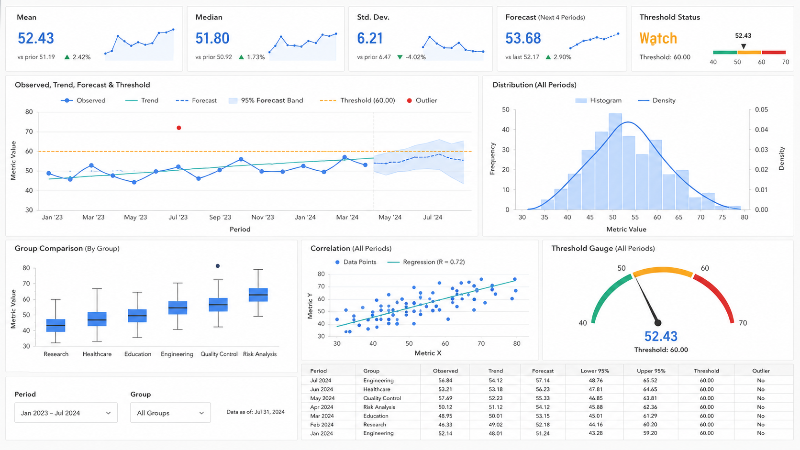Click the Median value 51.80
This screenshot has width=800, height=450.
[212, 38]
